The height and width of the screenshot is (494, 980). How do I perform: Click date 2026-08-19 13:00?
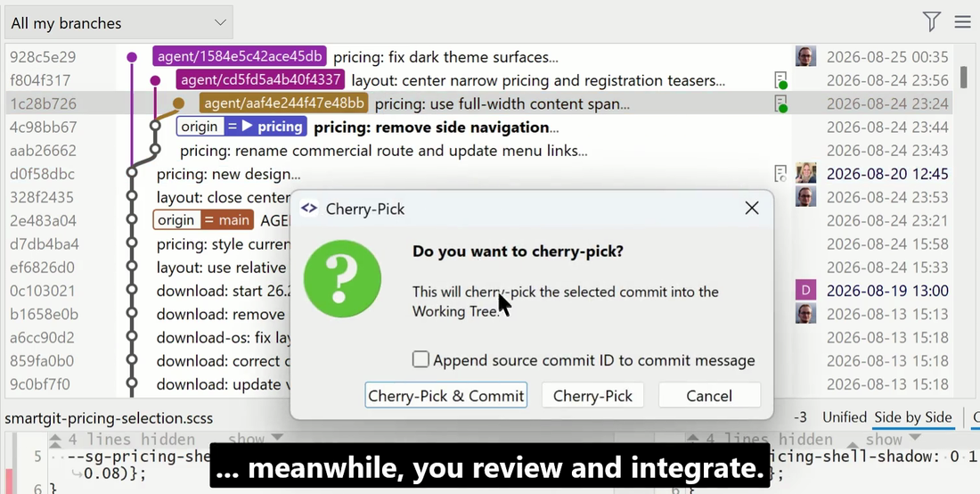(x=887, y=291)
